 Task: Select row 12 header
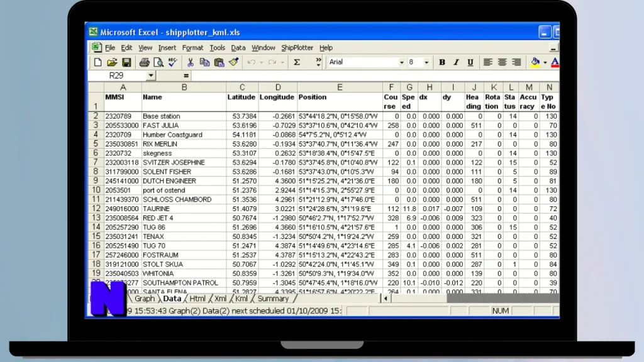[x=96, y=209]
